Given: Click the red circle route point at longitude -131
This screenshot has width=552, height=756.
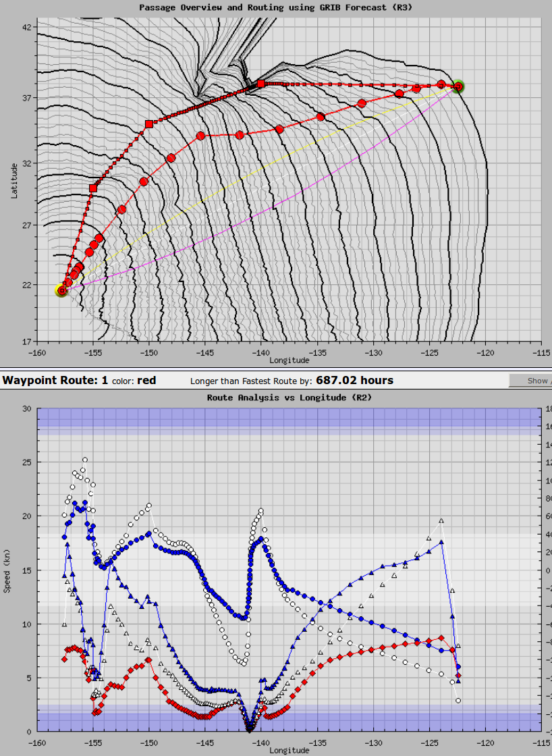Looking at the screenshot, I should (x=362, y=103).
